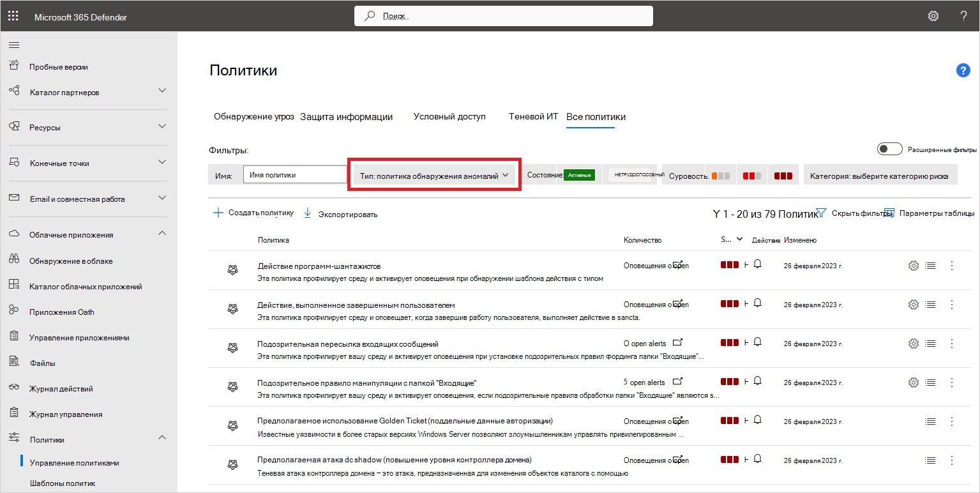This screenshot has width=980, height=493.
Task: Select Все политики tab
Action: 596,117
